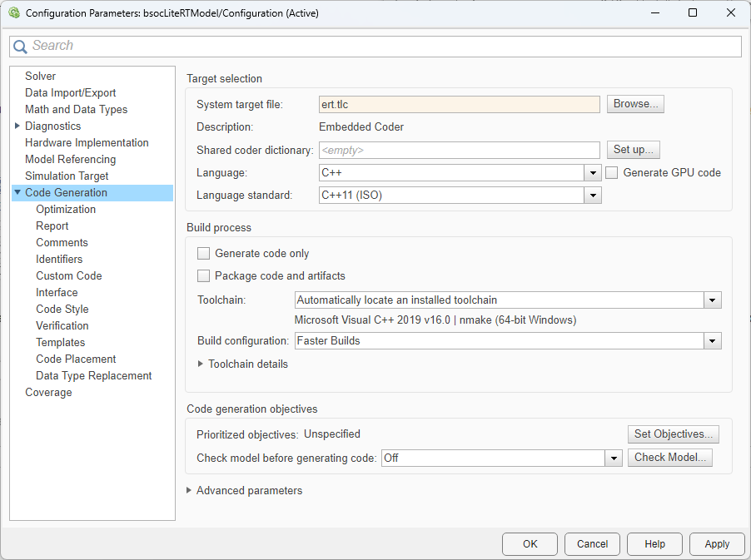Select Custom Code in the tree
751x560 pixels.
[x=69, y=276]
